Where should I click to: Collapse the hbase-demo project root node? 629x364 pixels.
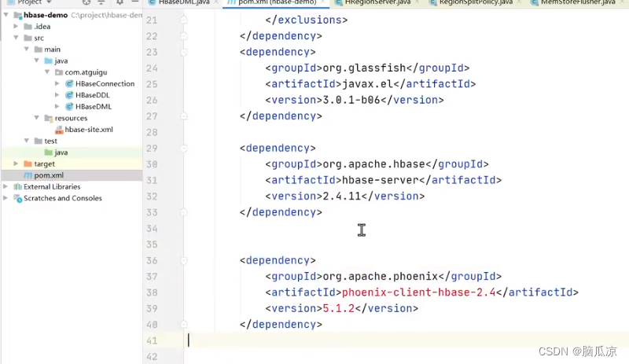point(6,15)
